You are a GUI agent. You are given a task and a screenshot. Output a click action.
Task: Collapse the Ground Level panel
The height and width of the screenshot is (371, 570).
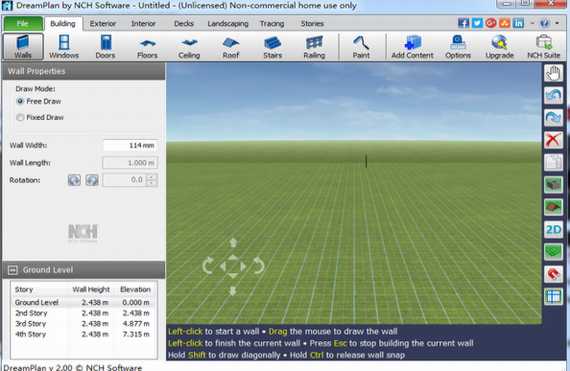tap(13, 270)
